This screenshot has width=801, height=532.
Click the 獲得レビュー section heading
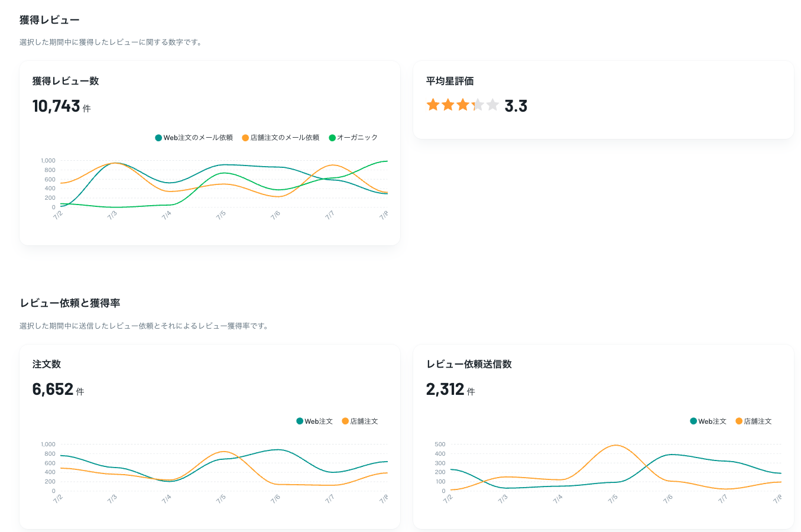(x=50, y=20)
